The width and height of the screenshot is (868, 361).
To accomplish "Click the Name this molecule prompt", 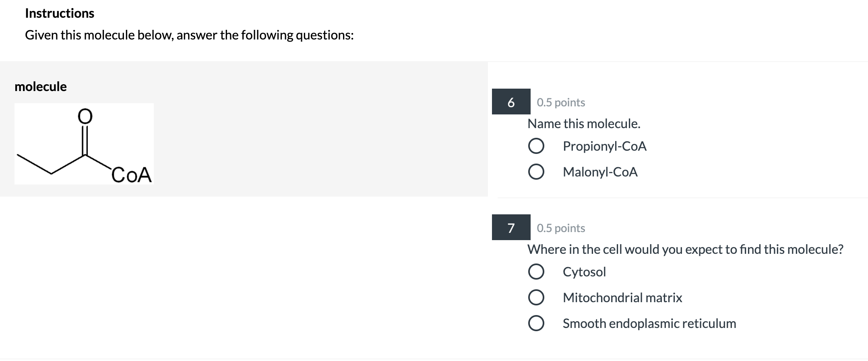I will (x=584, y=123).
